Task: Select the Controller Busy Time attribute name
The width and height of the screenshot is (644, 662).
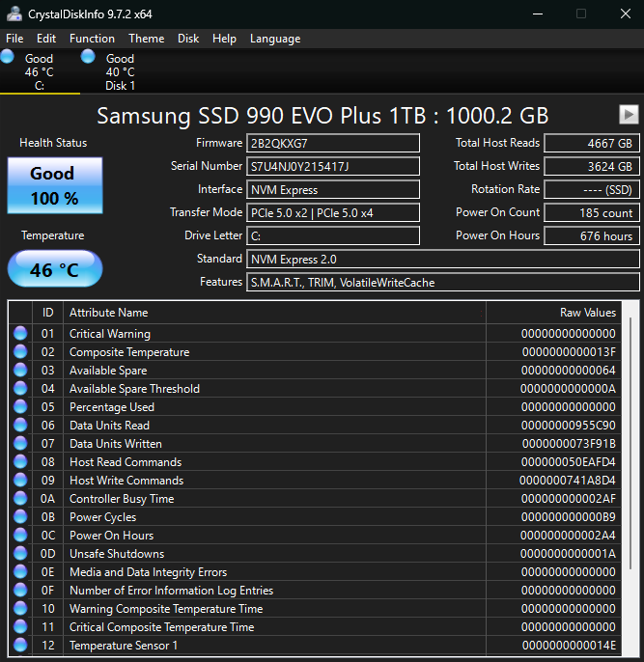Action: (x=122, y=499)
